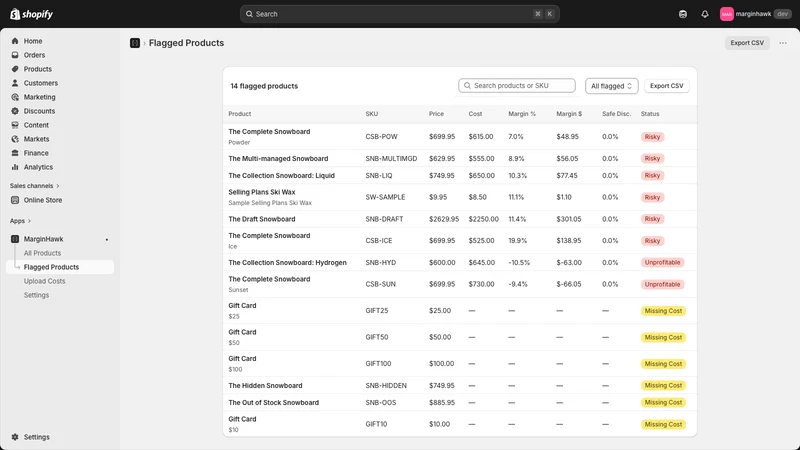Click the $2629.95 price cell
The image size is (800, 450).
(444, 219)
